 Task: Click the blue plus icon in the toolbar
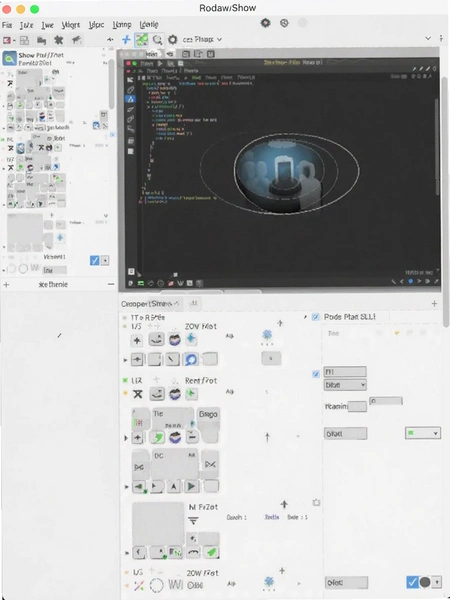click(126, 39)
